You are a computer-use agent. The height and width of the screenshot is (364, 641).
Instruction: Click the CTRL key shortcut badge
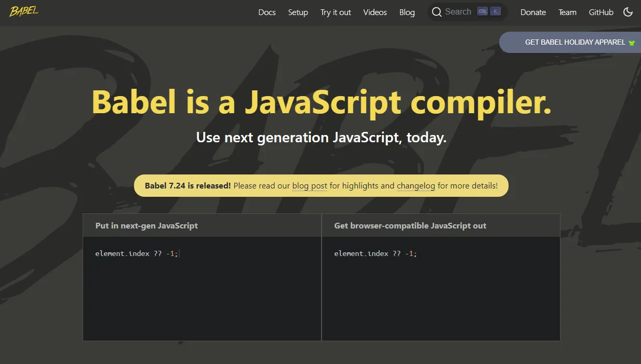[x=483, y=11]
